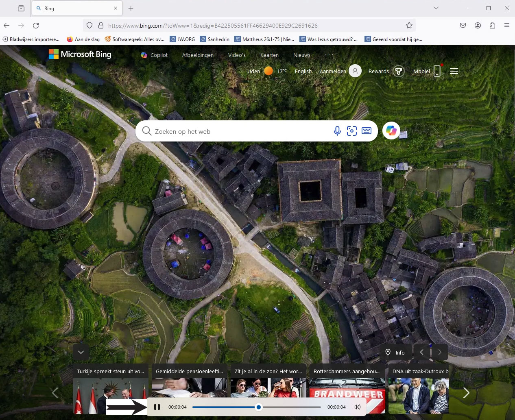515x420 pixels.
Task: Click the 17°C temperature reading
Action: (x=282, y=71)
